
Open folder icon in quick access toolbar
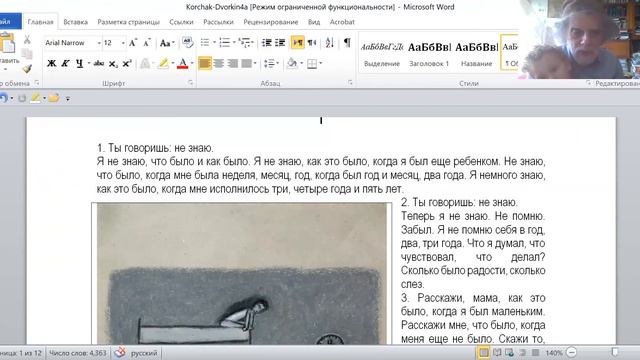53,98
